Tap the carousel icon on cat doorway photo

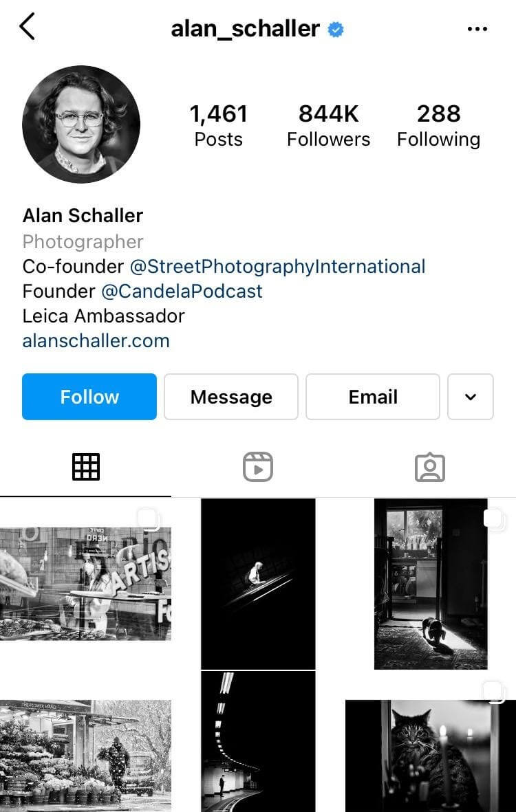(x=494, y=519)
